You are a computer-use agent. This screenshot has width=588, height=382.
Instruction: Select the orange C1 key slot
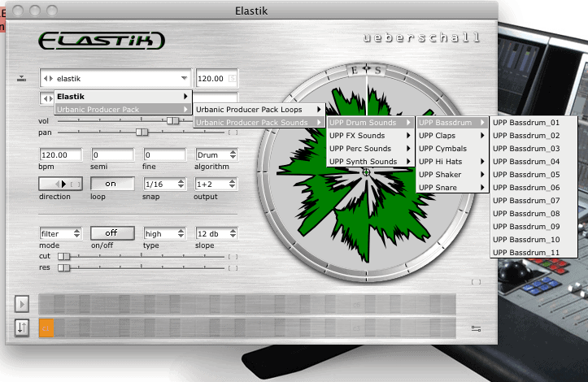(46, 328)
